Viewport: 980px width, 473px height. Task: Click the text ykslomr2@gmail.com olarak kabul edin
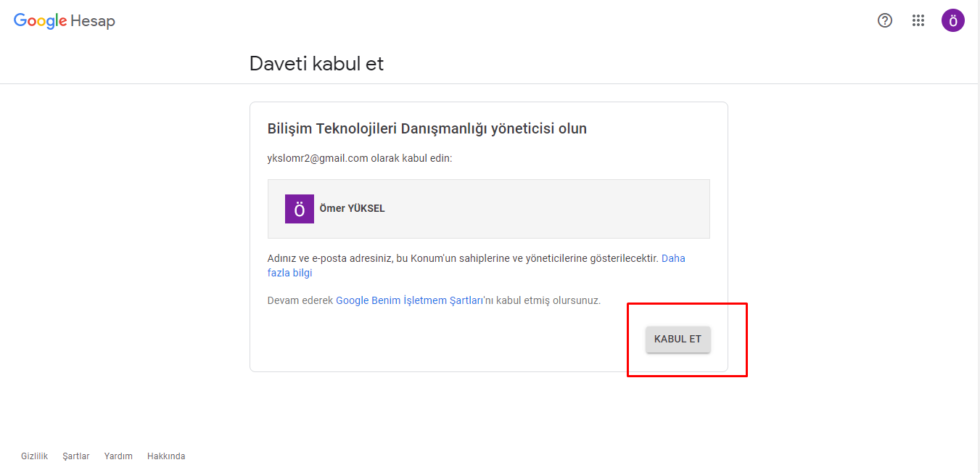(x=360, y=157)
